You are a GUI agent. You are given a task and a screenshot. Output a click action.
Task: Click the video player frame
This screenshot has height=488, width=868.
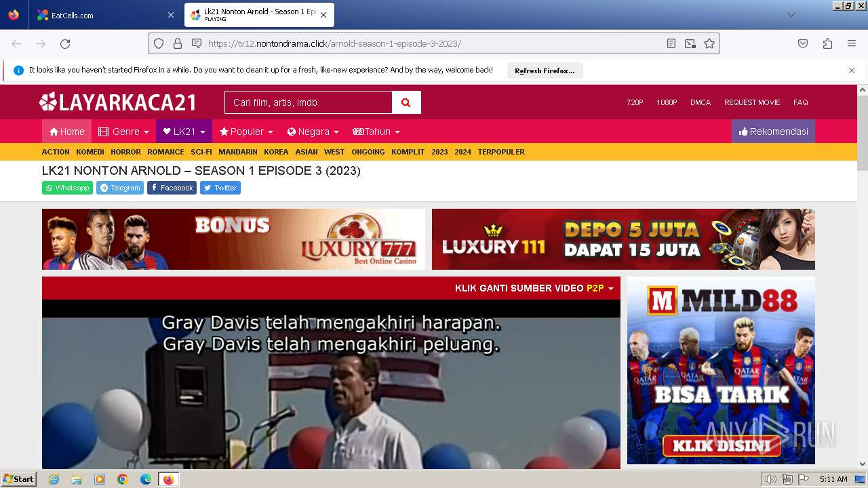(331, 384)
